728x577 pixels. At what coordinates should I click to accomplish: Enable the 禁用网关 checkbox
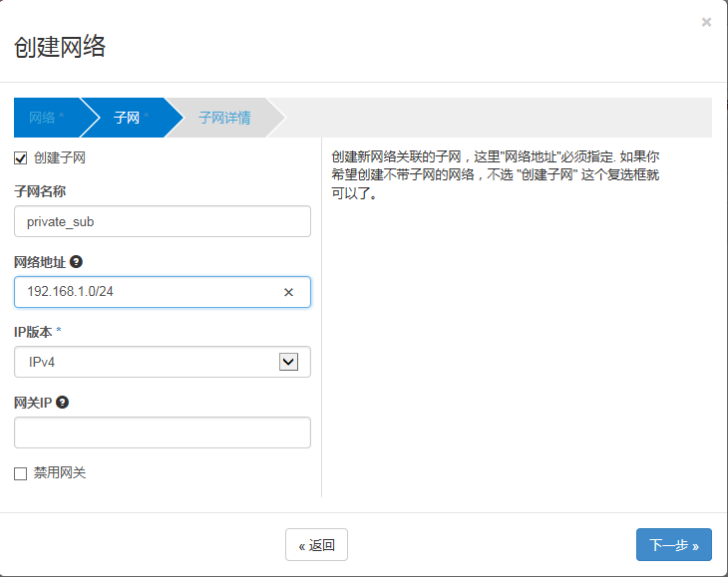coord(21,473)
